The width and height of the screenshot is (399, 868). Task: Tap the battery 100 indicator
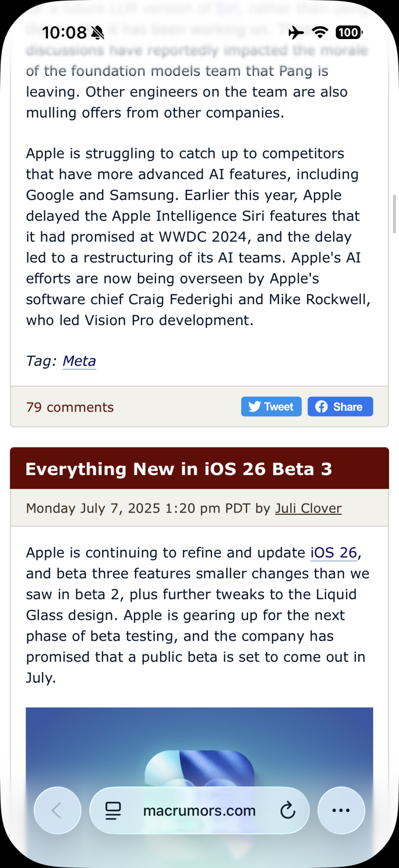point(349,33)
